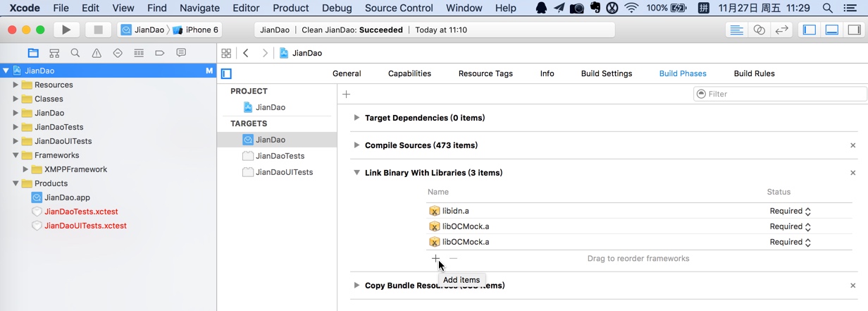Select the JianDao scheme
The width and height of the screenshot is (868, 311).
click(143, 30)
